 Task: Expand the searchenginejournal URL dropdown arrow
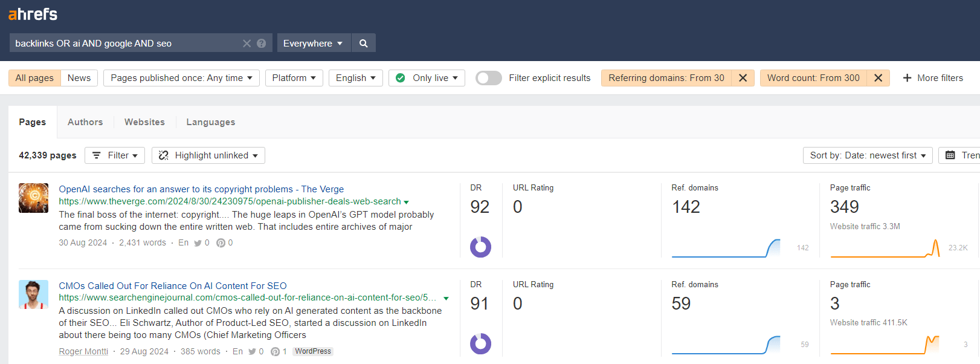(446, 298)
